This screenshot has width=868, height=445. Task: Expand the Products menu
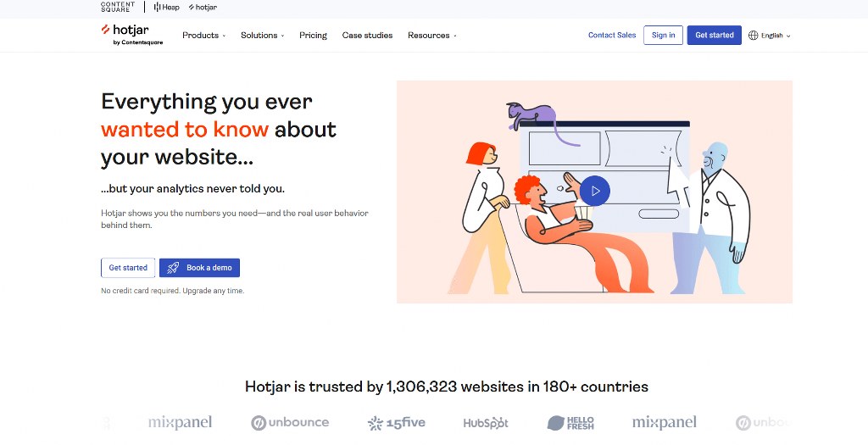pyautogui.click(x=203, y=36)
